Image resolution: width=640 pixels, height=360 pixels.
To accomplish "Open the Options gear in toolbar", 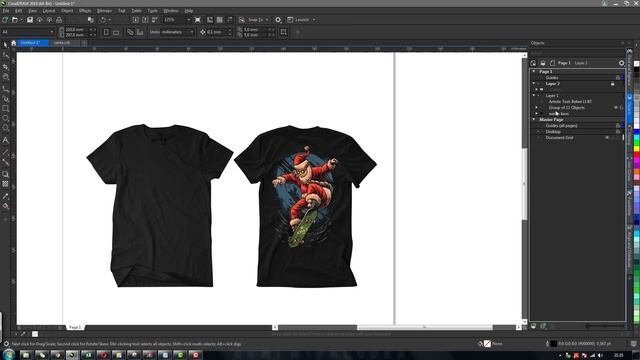I will pos(278,20).
